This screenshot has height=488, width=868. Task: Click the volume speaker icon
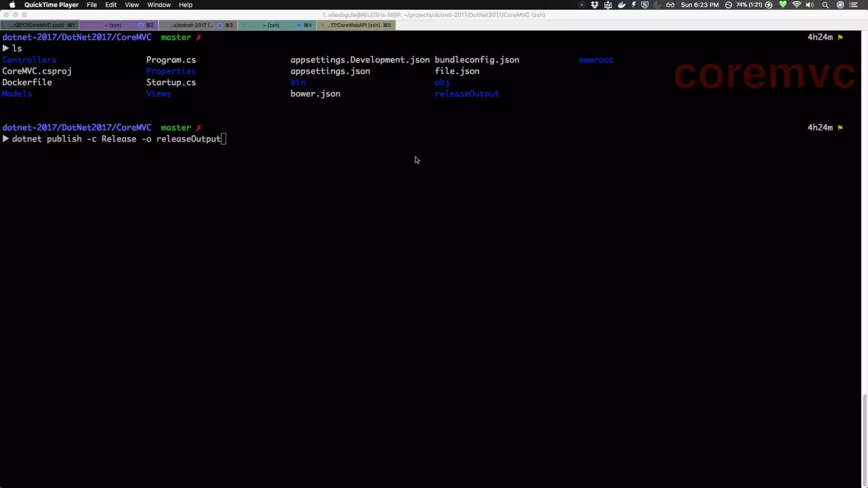click(810, 5)
